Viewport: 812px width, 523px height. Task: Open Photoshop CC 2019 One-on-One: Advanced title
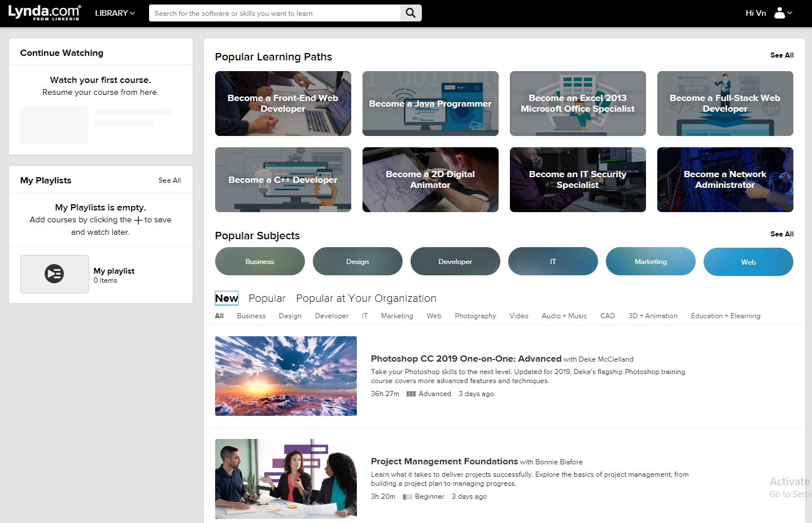466,359
